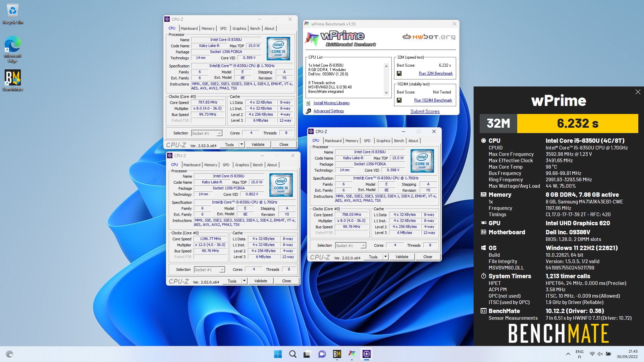Image resolution: width=644 pixels, height=362 pixels.
Task: Open network settings from the Wi-Fi tray icon
Action: pyautogui.click(x=592, y=354)
